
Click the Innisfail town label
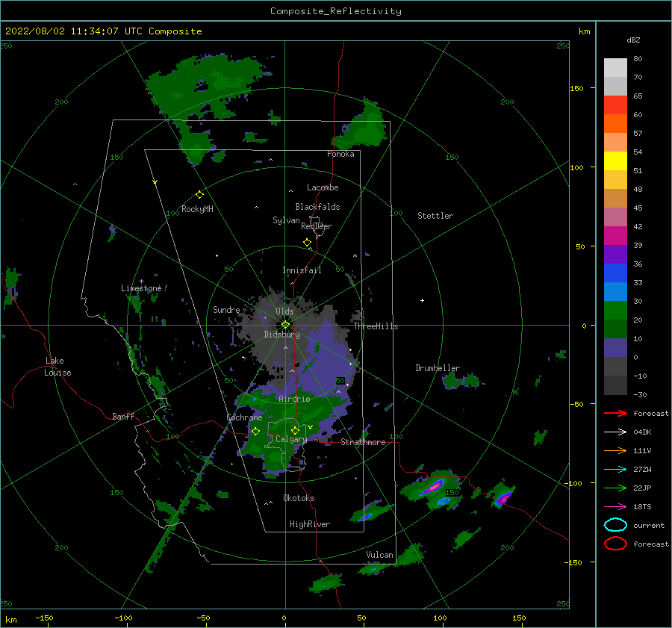pyautogui.click(x=302, y=270)
